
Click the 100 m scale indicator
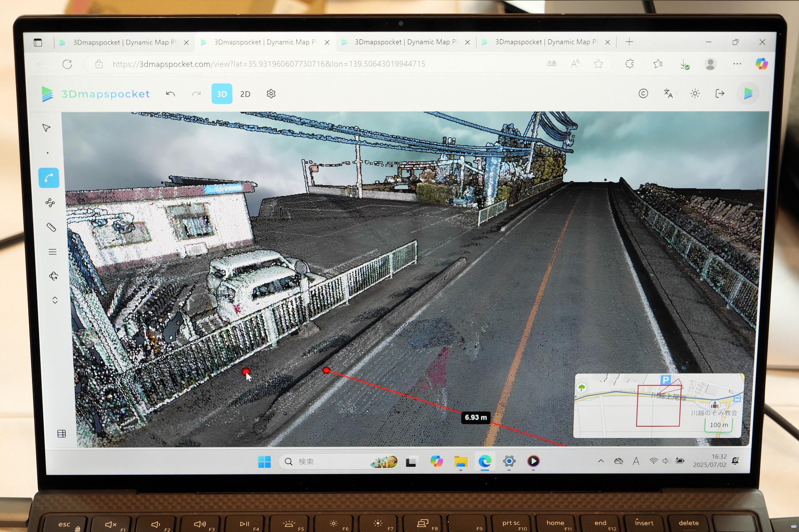tap(719, 425)
